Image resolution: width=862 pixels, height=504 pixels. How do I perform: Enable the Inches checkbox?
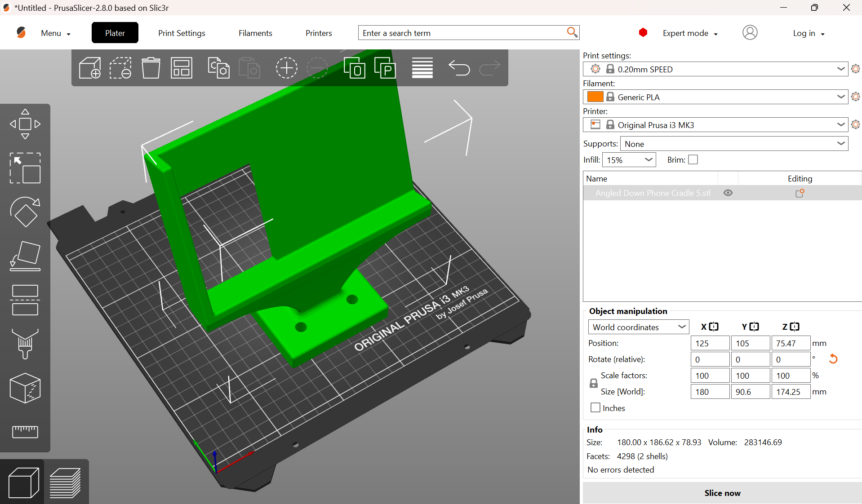pos(595,408)
